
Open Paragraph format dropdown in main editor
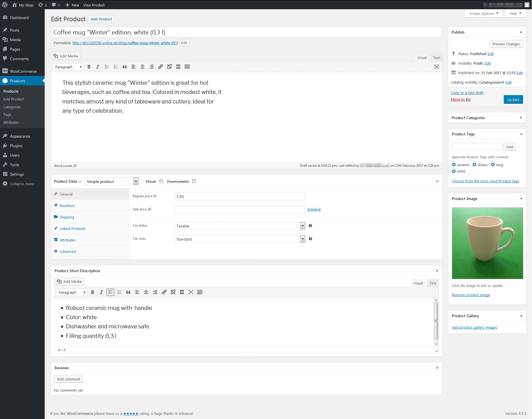(68, 67)
